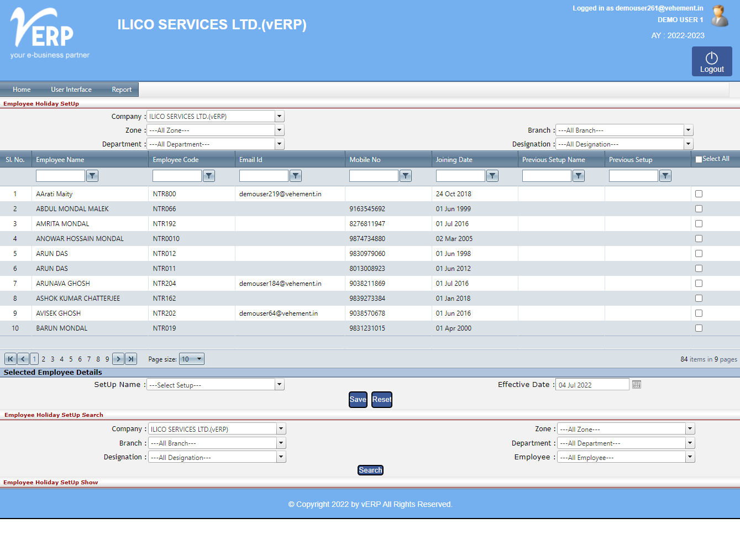Click the Mobile No filter text box
This screenshot has height=560, width=740.
click(x=374, y=176)
